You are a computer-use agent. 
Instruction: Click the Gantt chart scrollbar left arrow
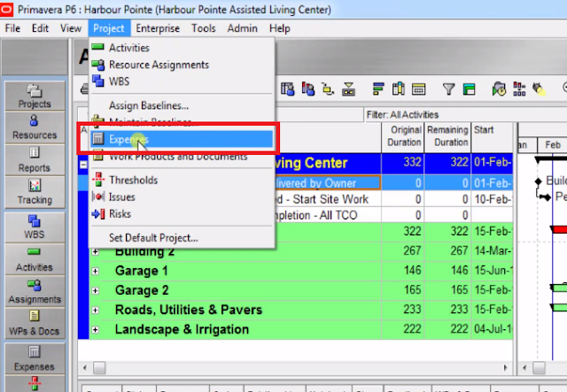point(524,368)
